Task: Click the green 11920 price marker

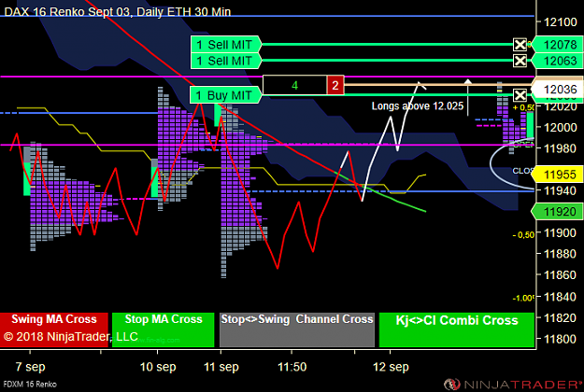Action: click(558, 212)
